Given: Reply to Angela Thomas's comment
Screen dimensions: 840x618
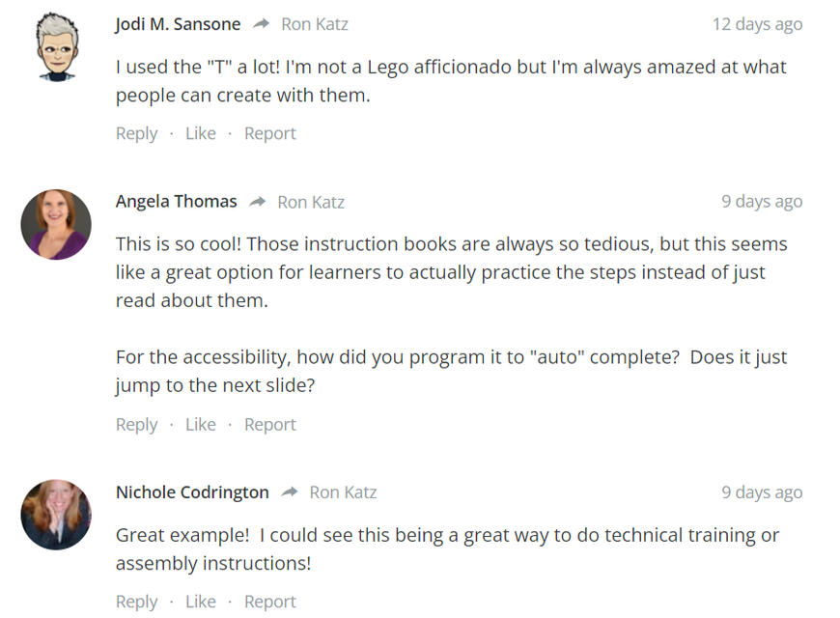Looking at the screenshot, I should pyautogui.click(x=136, y=424).
